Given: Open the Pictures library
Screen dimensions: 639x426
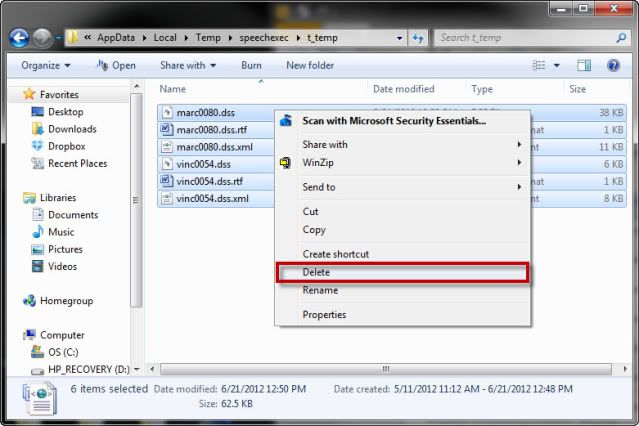Looking at the screenshot, I should [65, 249].
